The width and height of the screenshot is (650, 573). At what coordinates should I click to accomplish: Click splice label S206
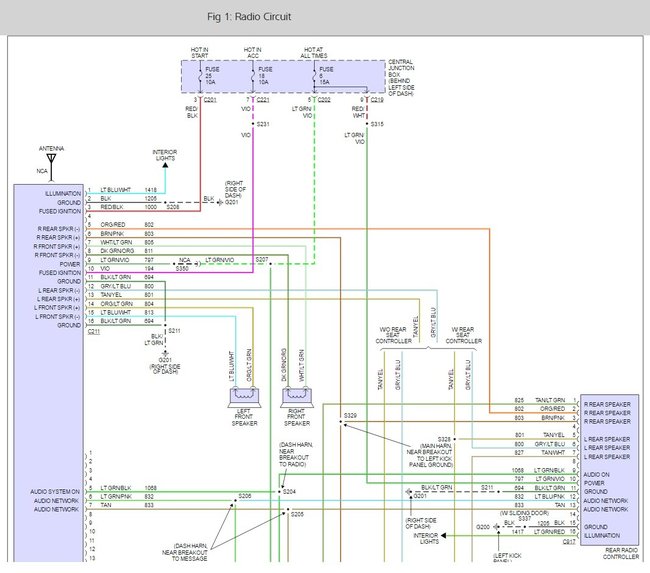click(245, 496)
